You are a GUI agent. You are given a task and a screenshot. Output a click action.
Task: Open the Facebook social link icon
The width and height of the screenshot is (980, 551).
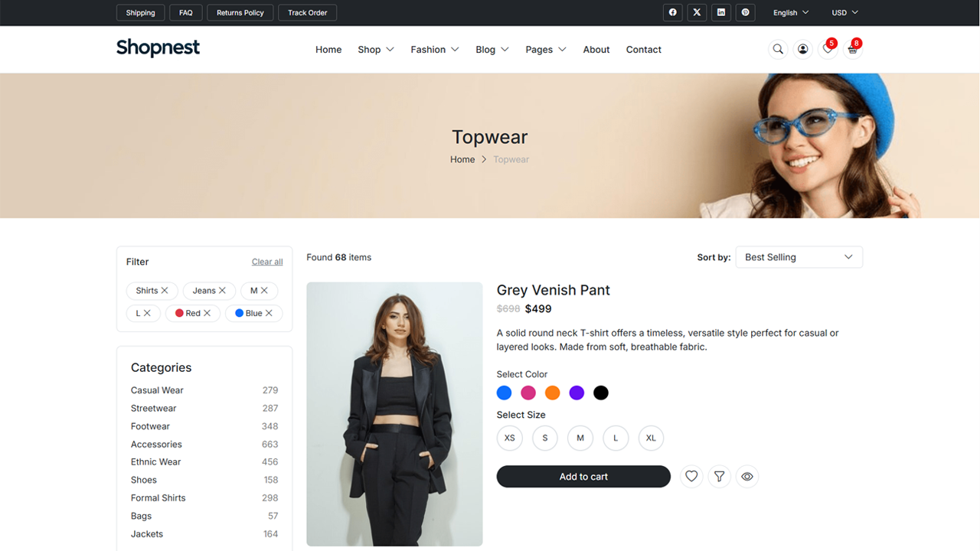coord(672,12)
